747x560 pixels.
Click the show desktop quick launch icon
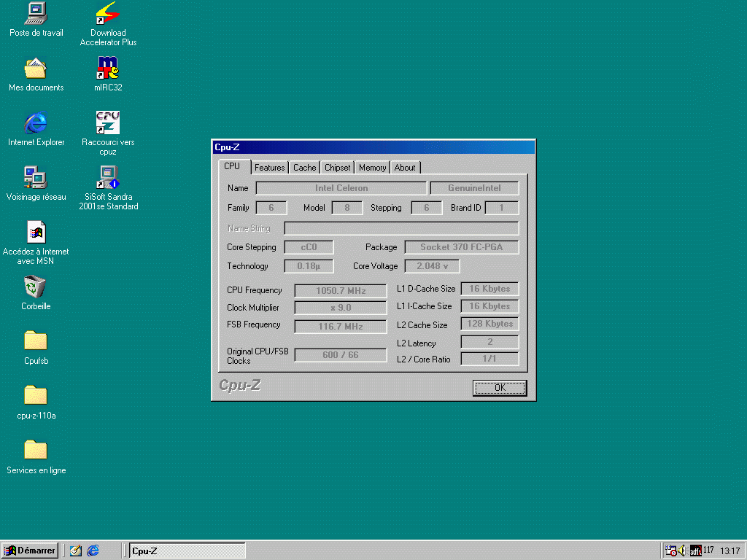click(75, 551)
